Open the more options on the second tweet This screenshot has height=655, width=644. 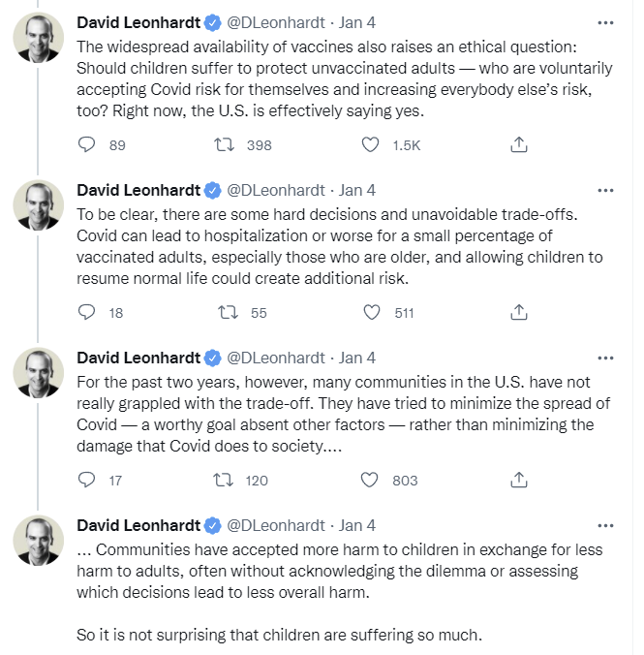[x=605, y=190]
